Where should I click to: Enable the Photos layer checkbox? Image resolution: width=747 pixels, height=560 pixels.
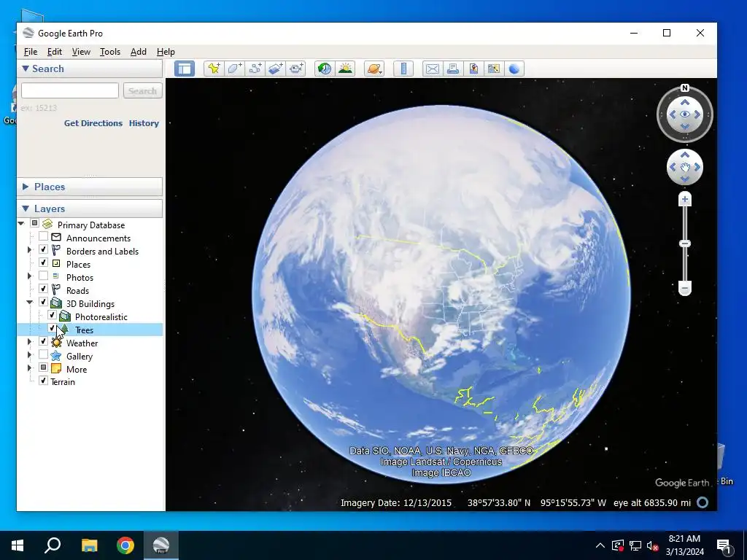(43, 276)
